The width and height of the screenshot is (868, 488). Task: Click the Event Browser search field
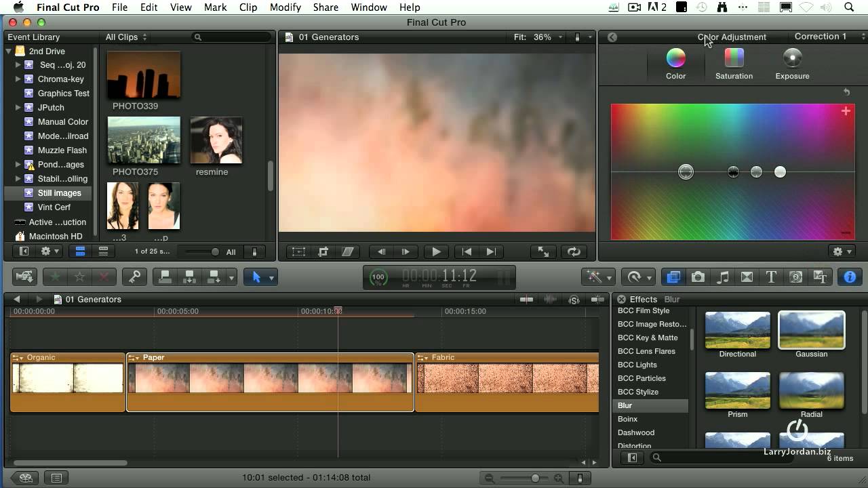coord(231,37)
